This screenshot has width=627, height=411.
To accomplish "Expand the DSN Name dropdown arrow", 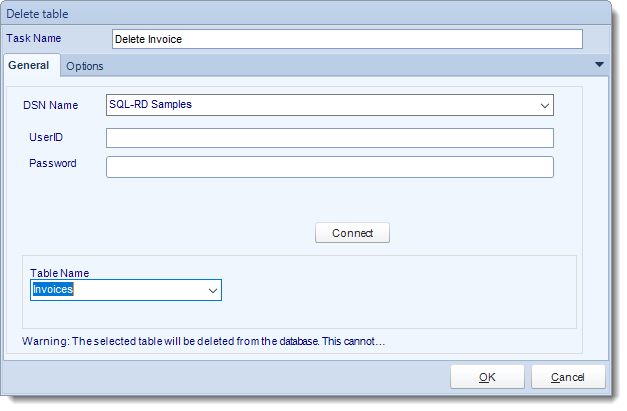I will (x=544, y=106).
